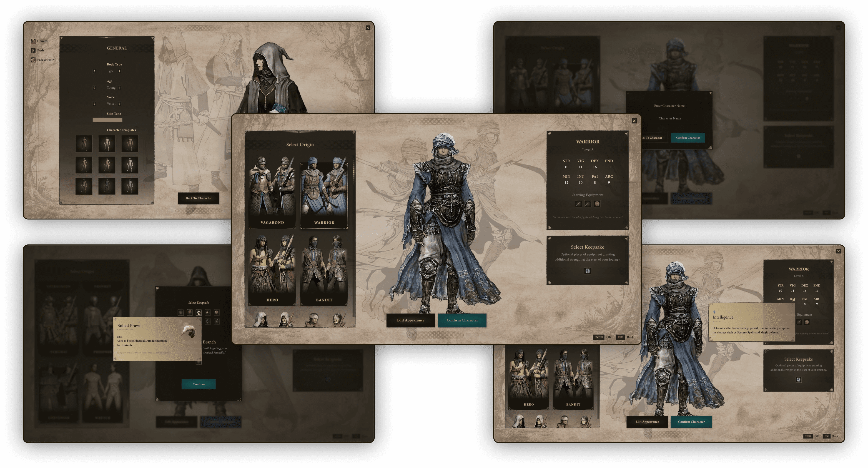Viewport: 868px width, 468px height.
Task: Select the Vagabond origin card
Action: [x=272, y=192]
